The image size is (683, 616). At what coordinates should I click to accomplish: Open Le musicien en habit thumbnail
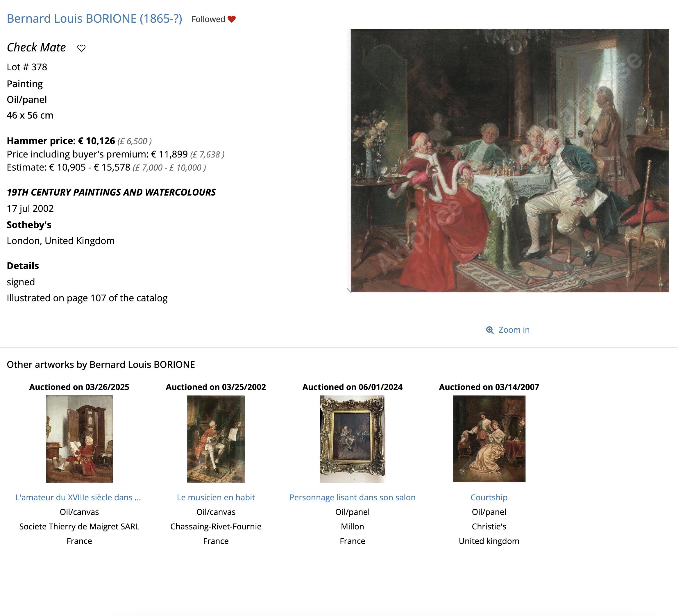coord(216,439)
